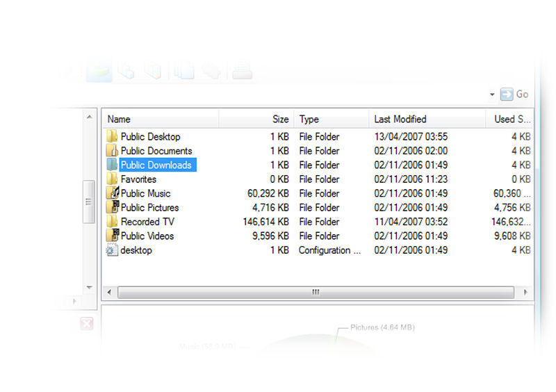Click the horizontal scrollbar left arrow

click(109, 293)
